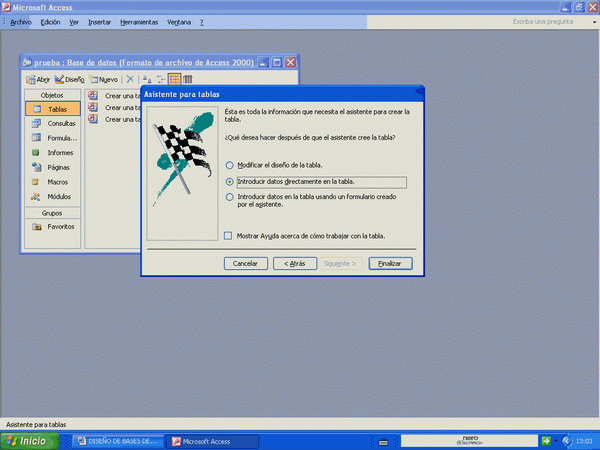
Task: Click the Microsoft Access title bar icon
Action: [6, 7]
